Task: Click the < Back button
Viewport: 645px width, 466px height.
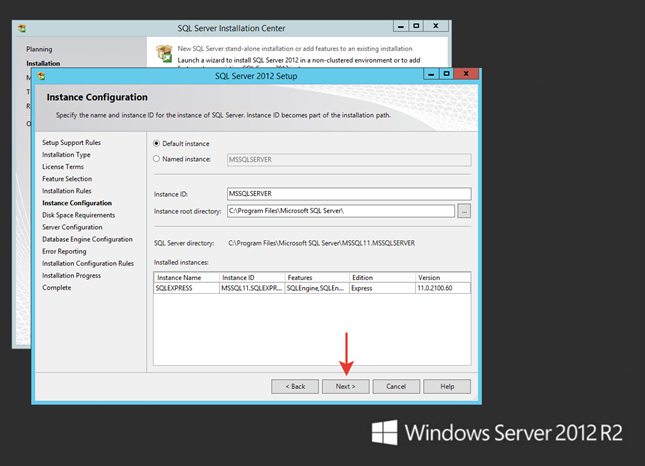Action: coord(295,387)
